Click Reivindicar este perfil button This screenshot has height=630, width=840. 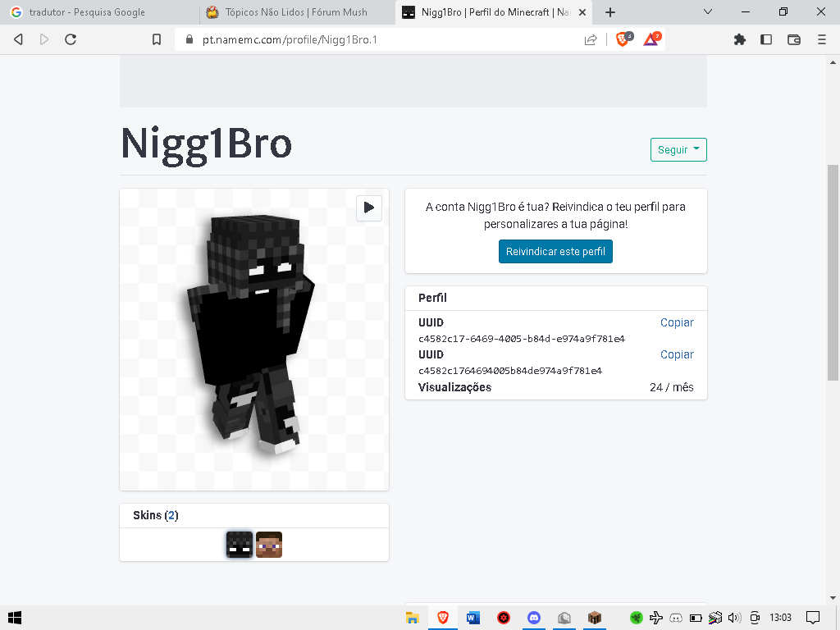click(x=555, y=251)
